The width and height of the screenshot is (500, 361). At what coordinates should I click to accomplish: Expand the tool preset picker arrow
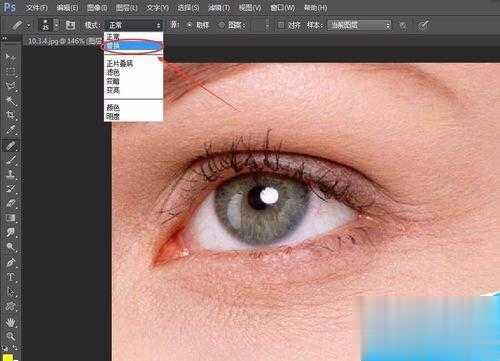(29, 25)
